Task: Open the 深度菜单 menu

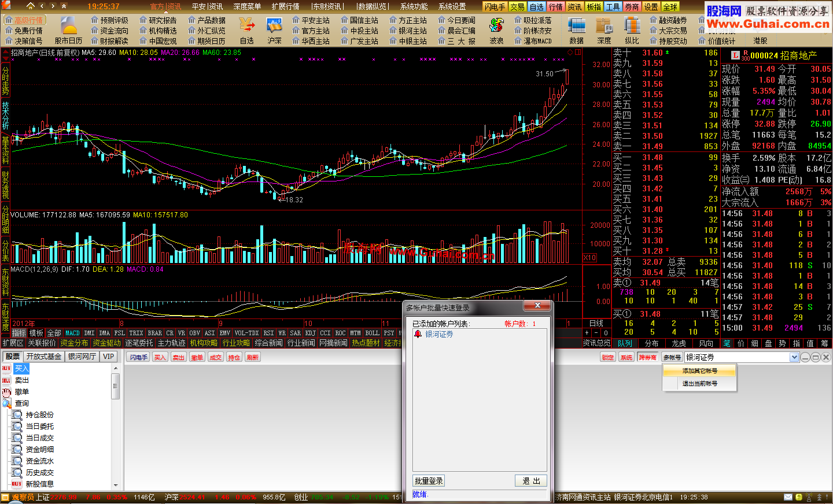Action: [247, 6]
